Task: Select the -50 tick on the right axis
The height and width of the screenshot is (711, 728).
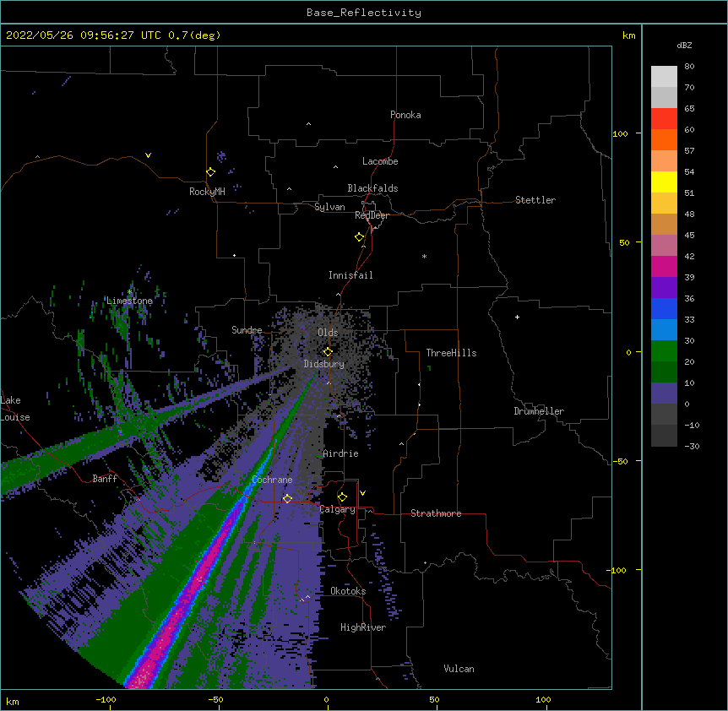Action: pos(620,461)
